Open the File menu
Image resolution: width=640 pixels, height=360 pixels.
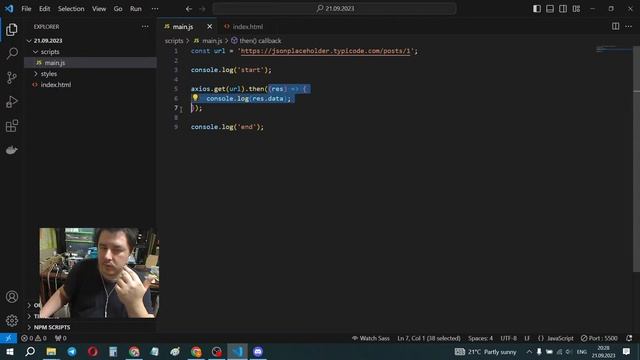pos(26,9)
